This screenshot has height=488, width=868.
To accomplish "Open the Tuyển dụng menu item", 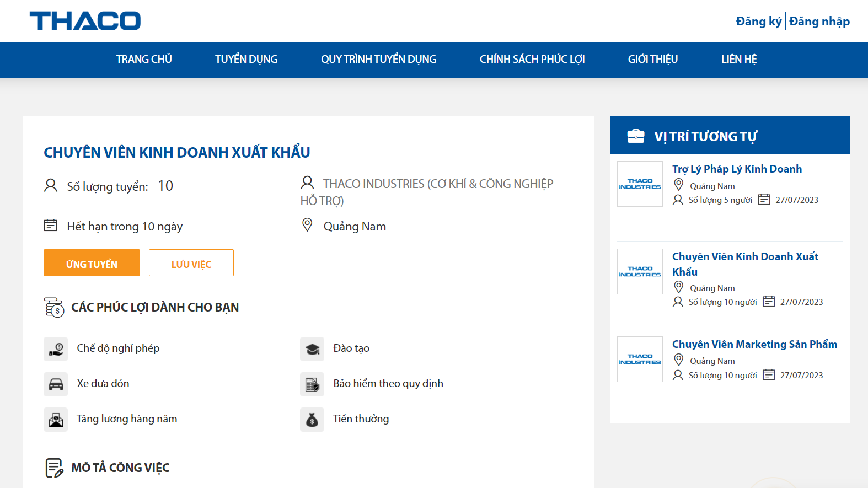I will point(247,59).
